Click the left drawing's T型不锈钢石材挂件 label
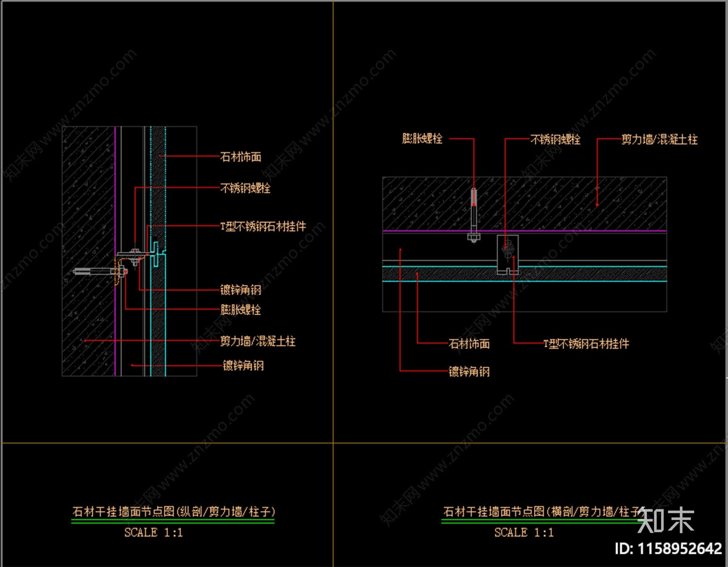 (x=263, y=226)
